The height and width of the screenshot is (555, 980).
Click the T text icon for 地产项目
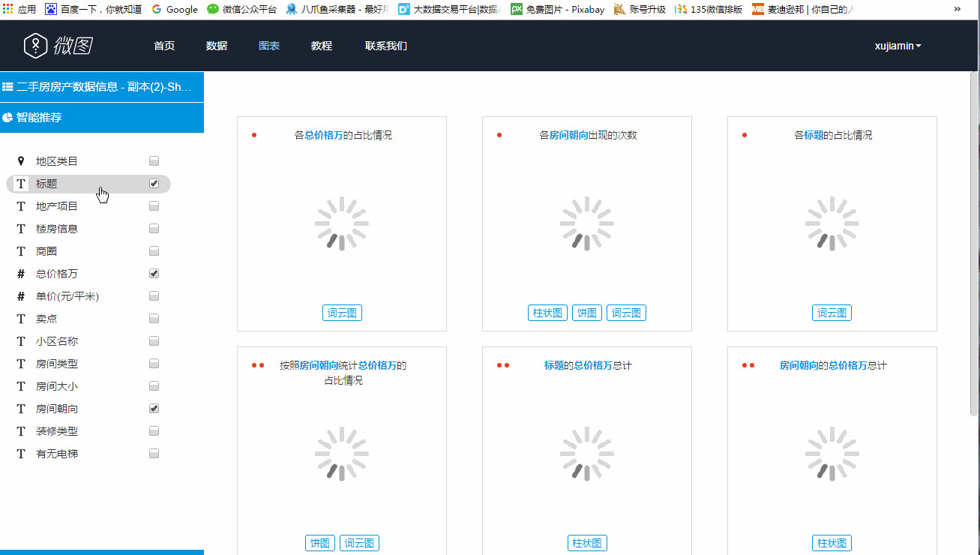tap(21, 206)
